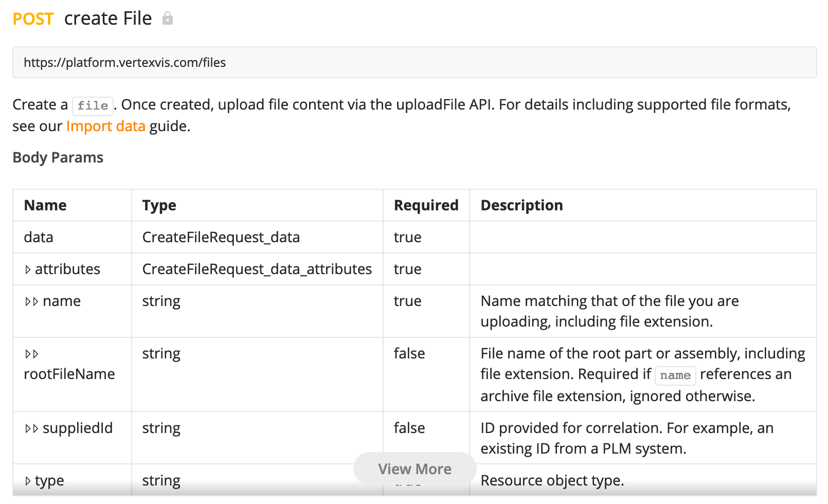
Task: Click the orange POST method badge
Action: 32,19
